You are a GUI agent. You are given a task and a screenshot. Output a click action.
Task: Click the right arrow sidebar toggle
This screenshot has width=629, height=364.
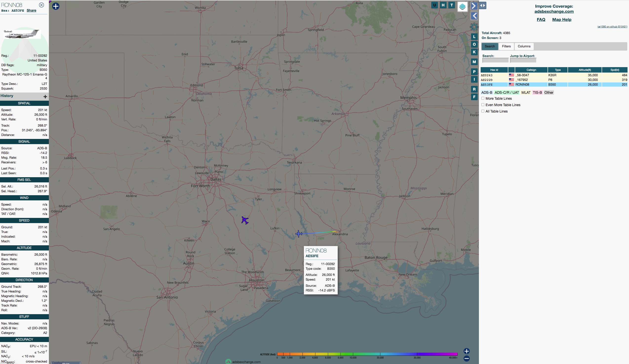(x=474, y=6)
